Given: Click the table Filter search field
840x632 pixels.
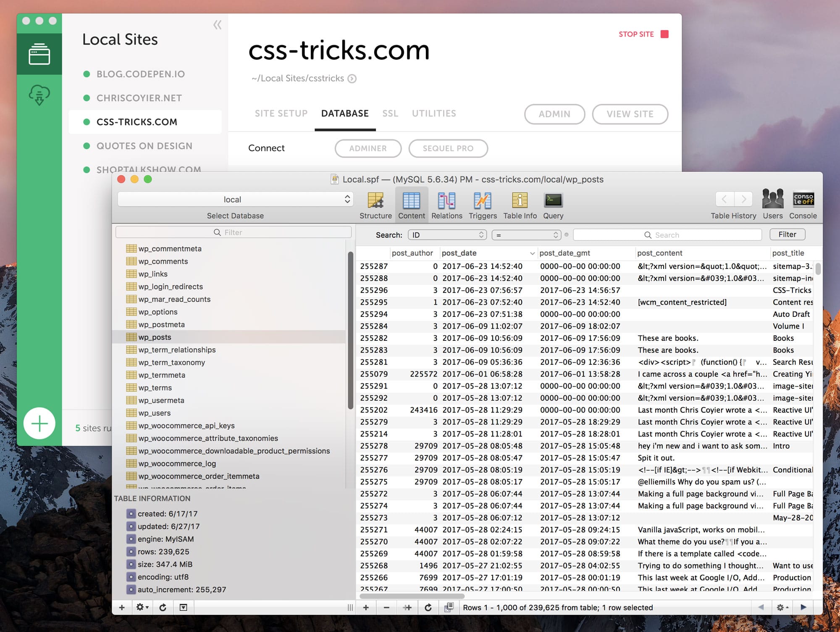Looking at the screenshot, I should point(234,232).
